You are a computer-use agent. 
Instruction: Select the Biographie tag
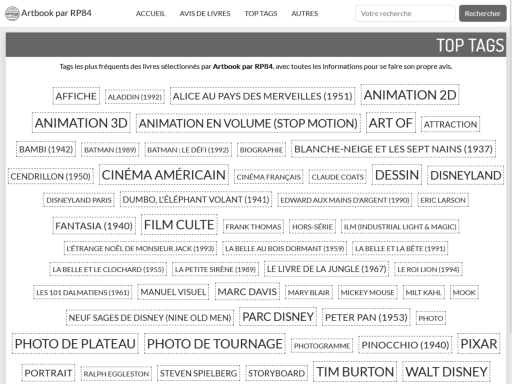pyautogui.click(x=261, y=150)
